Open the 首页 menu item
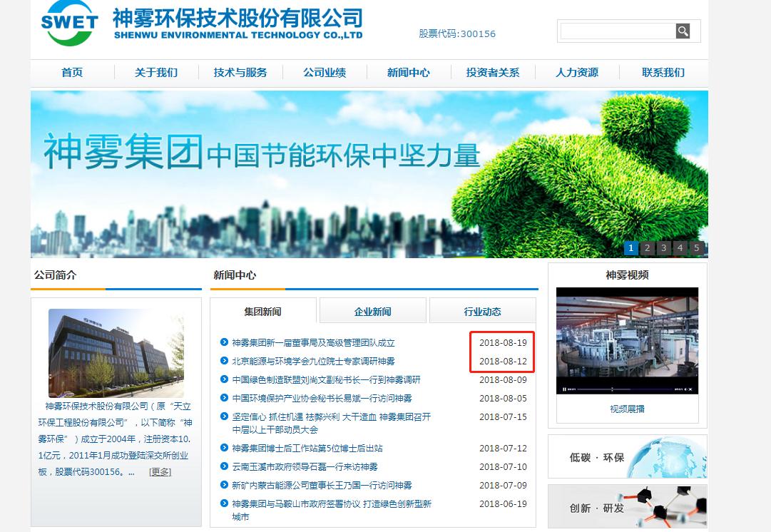The width and height of the screenshot is (771, 532). (x=72, y=73)
